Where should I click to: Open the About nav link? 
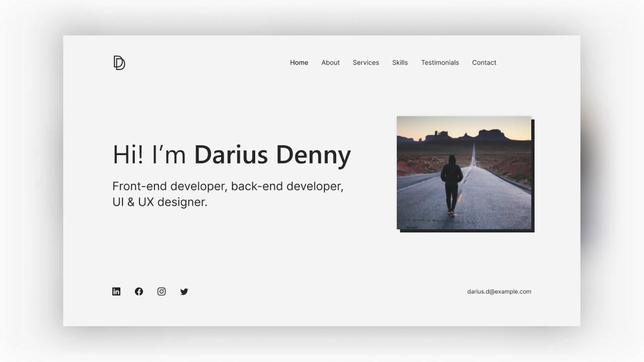click(331, 63)
